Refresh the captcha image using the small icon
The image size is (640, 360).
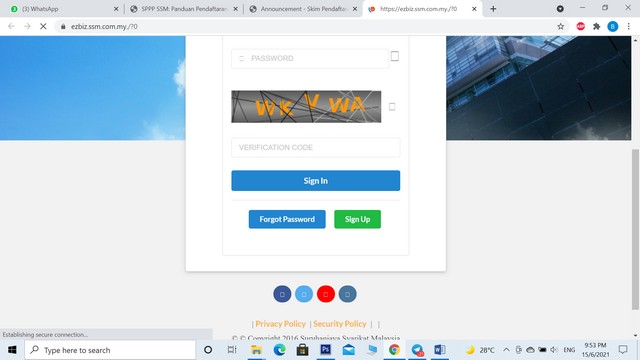coord(392,107)
